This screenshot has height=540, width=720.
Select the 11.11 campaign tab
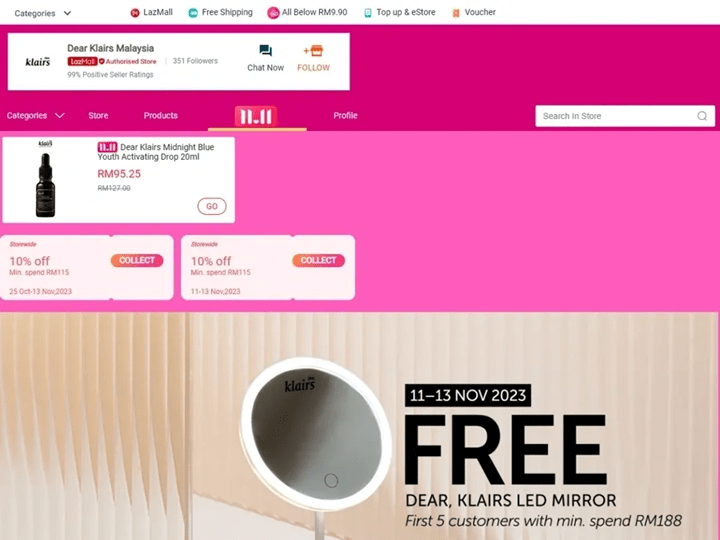pyautogui.click(x=256, y=116)
